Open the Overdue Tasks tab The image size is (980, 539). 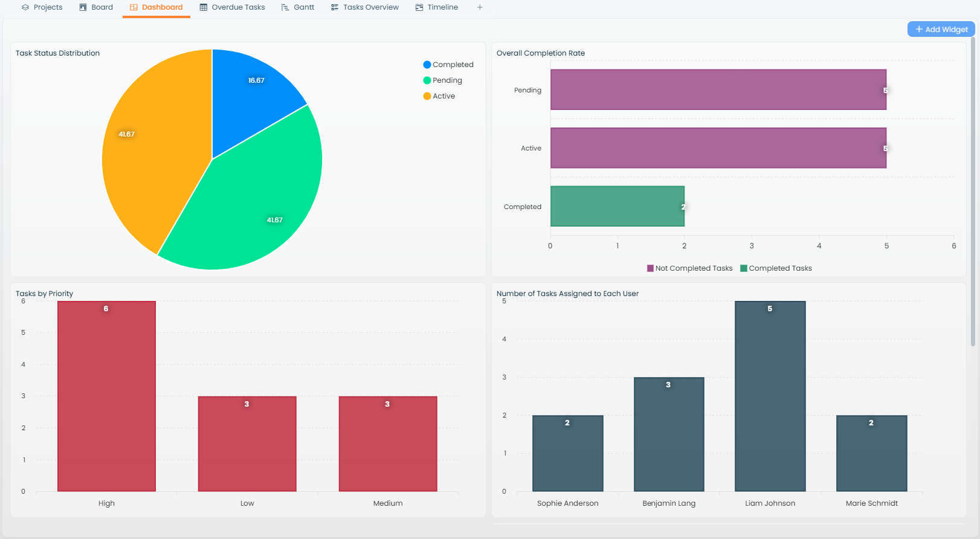(x=233, y=7)
